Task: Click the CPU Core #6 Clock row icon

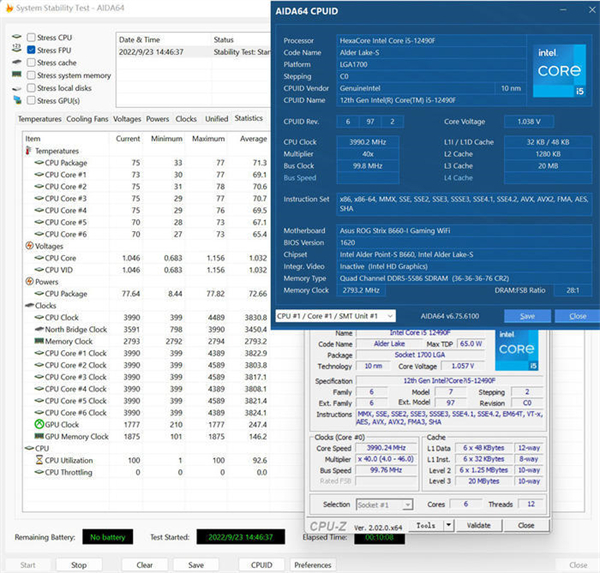Action: 39,413
